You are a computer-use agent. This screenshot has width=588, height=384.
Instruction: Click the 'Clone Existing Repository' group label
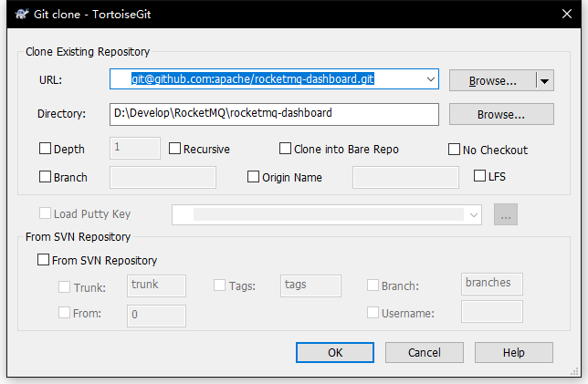[x=88, y=52]
